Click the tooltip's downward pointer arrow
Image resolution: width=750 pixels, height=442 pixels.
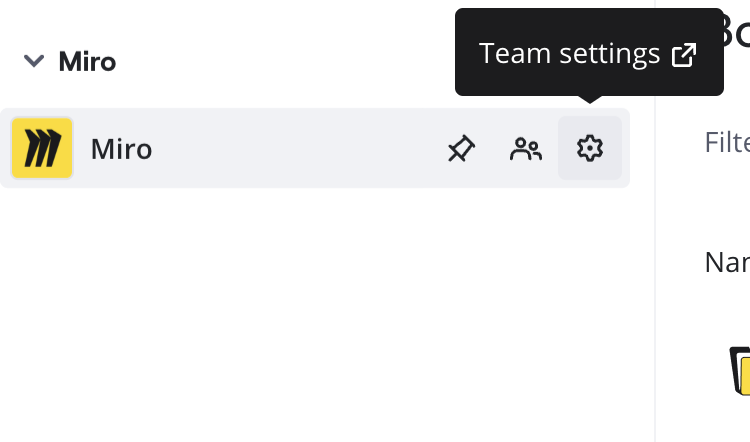click(590, 99)
